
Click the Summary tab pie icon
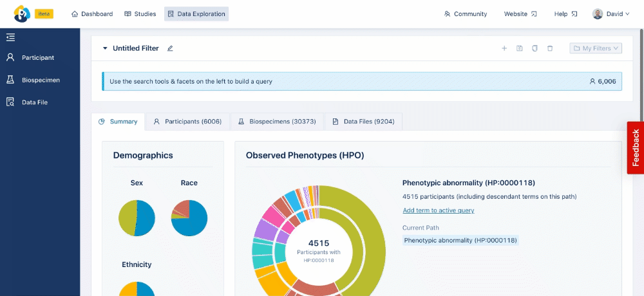(x=102, y=122)
